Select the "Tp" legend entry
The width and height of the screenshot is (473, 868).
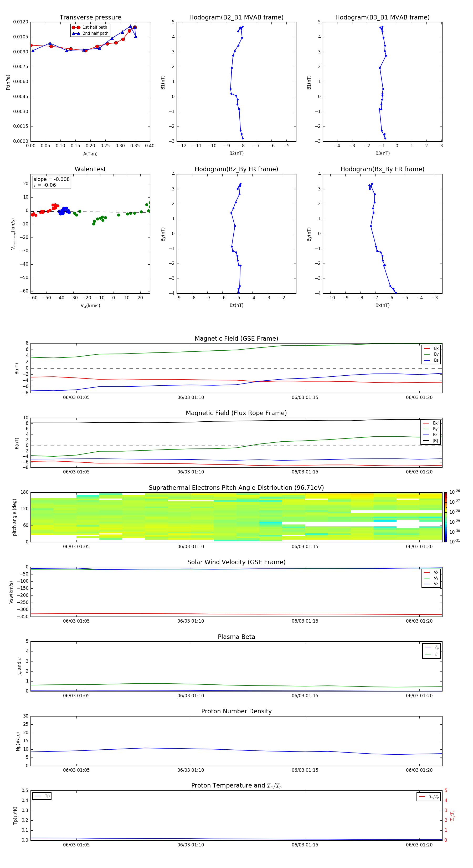pyautogui.click(x=42, y=796)
